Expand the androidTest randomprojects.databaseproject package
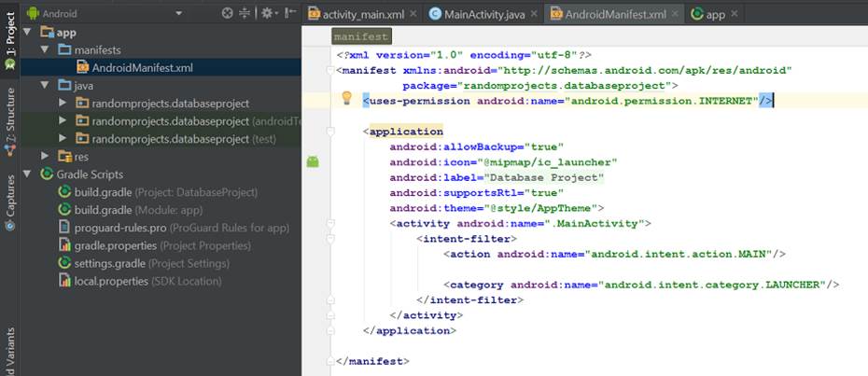This screenshot has height=376, width=868. pos(63,120)
